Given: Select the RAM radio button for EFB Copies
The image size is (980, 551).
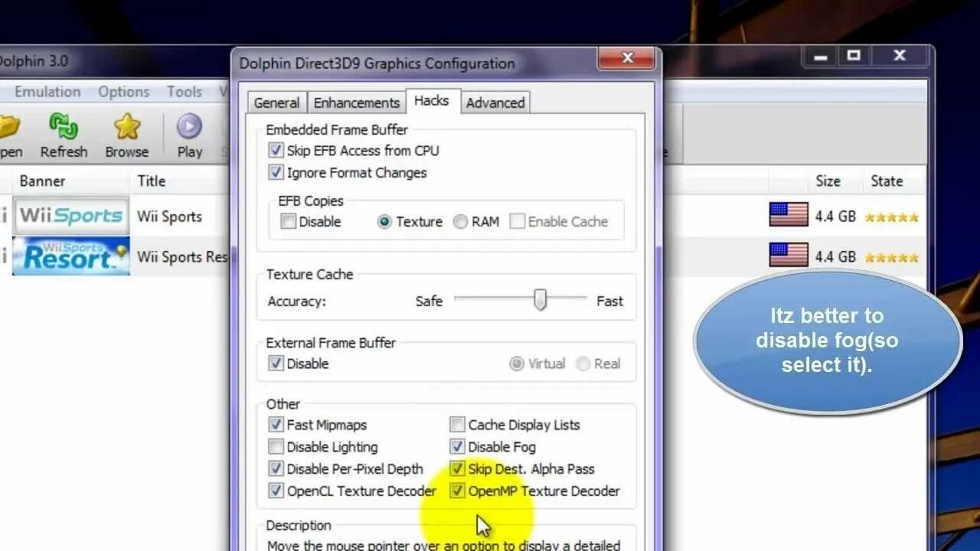Looking at the screenshot, I should tap(460, 222).
